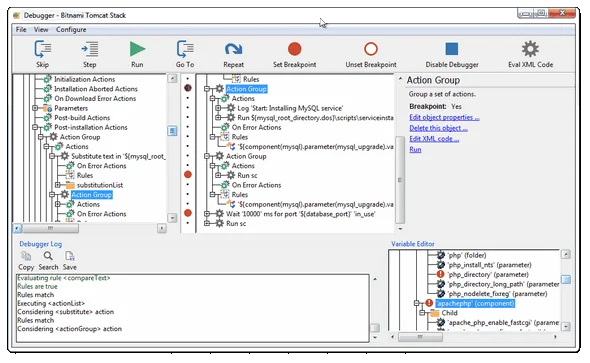Screen dimensions: 590x363
Task: Click the substitutionList folder icon
Action: pos(70,185)
